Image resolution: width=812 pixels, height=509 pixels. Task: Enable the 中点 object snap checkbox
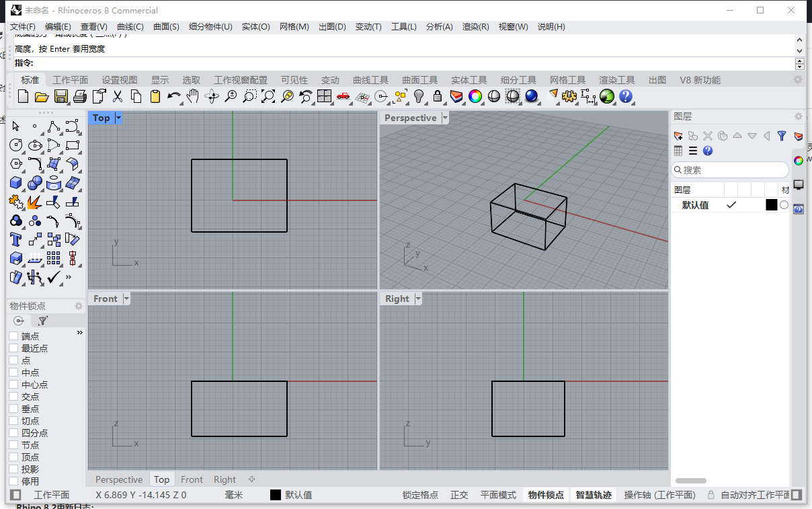(x=13, y=373)
